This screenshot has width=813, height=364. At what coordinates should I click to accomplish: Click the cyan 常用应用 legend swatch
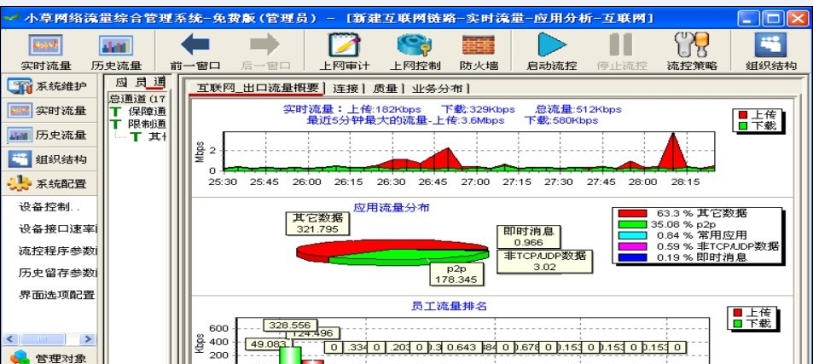pos(632,235)
